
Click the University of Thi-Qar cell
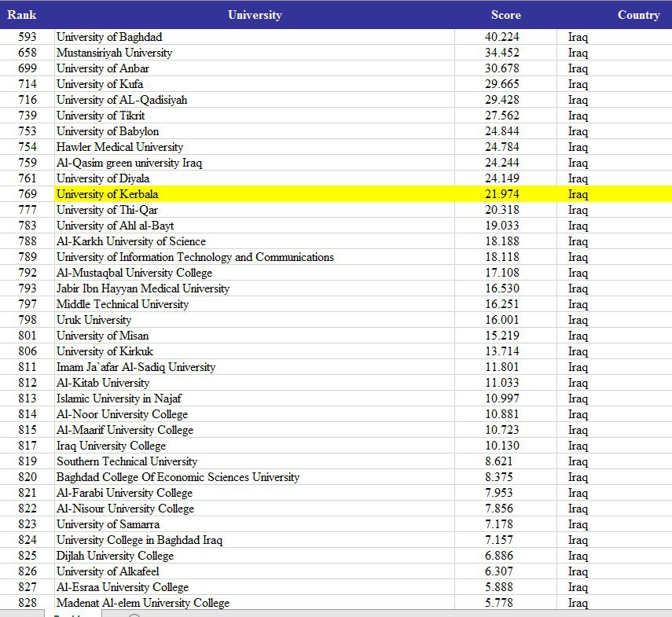[255, 210]
